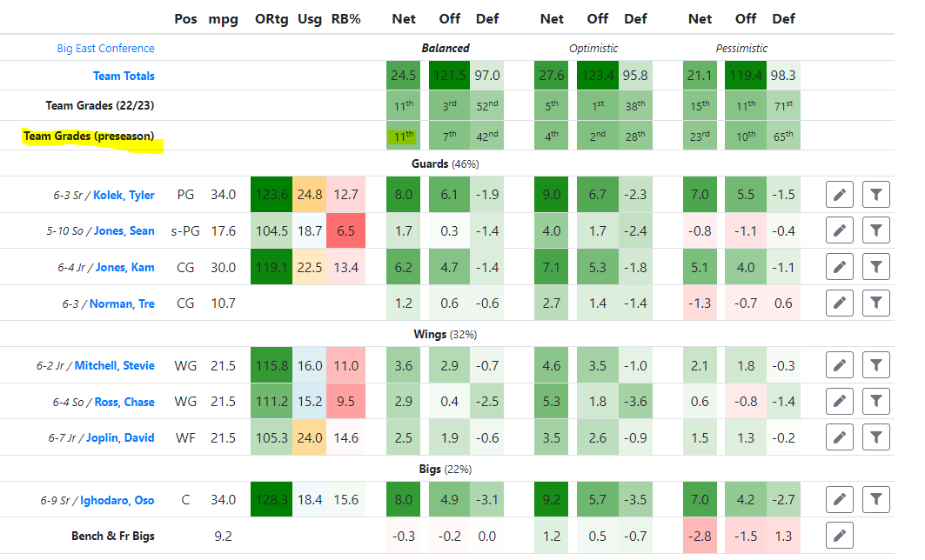Open the Team Totals link
The image size is (925, 560).
(124, 77)
